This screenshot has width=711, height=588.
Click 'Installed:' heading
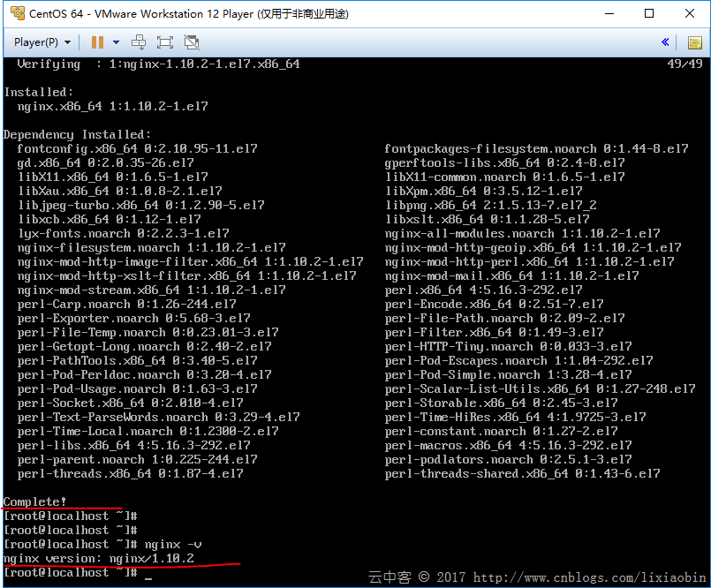[x=38, y=92]
